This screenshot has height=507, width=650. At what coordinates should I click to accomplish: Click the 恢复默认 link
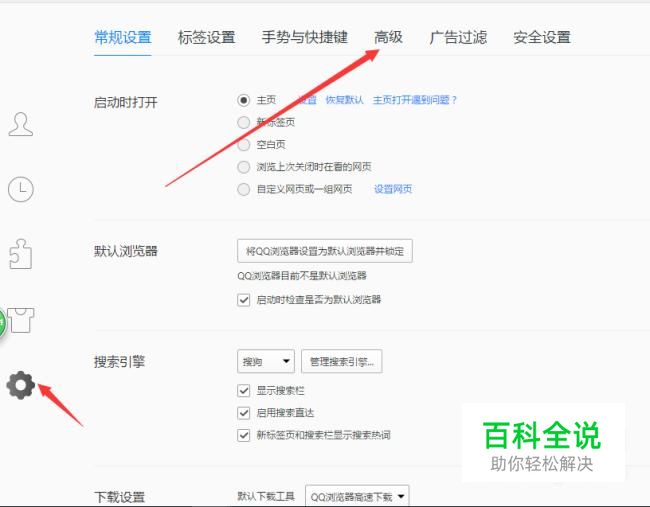coord(344,100)
